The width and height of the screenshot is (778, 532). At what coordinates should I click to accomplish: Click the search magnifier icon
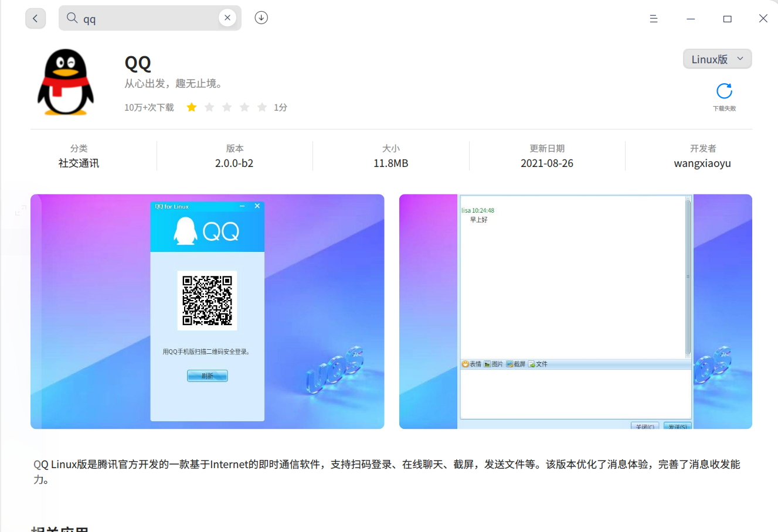72,18
